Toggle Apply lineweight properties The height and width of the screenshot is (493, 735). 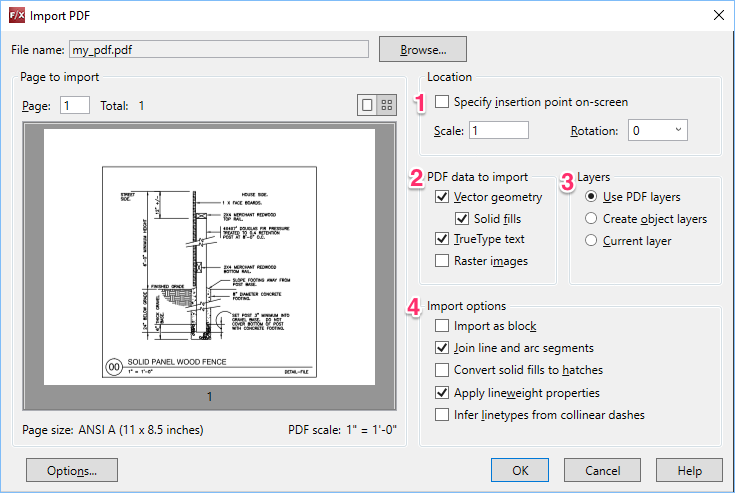pyautogui.click(x=442, y=392)
